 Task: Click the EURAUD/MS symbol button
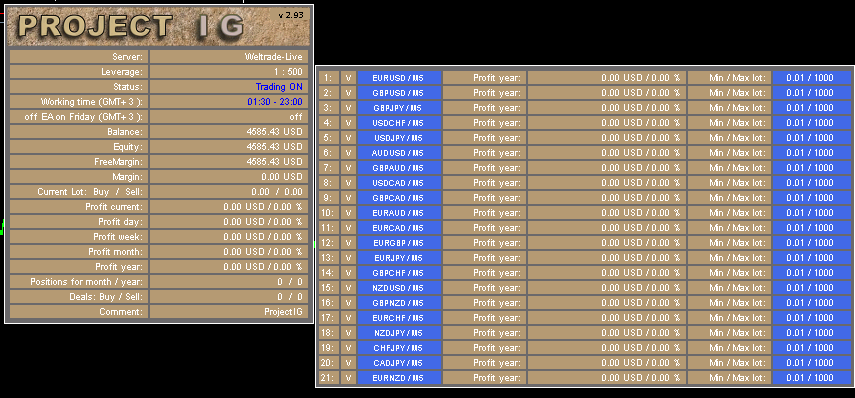coord(399,213)
